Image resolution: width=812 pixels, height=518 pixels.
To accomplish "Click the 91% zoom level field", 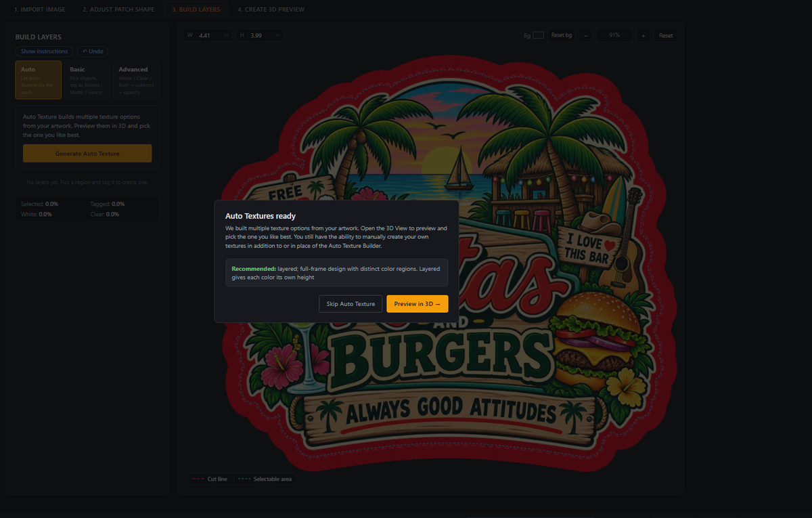I will [x=614, y=35].
